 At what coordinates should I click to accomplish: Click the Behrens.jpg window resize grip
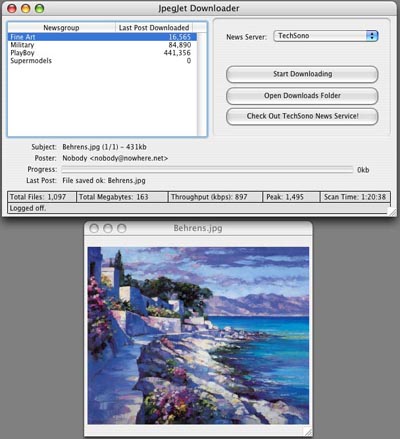pyautogui.click(x=308, y=432)
